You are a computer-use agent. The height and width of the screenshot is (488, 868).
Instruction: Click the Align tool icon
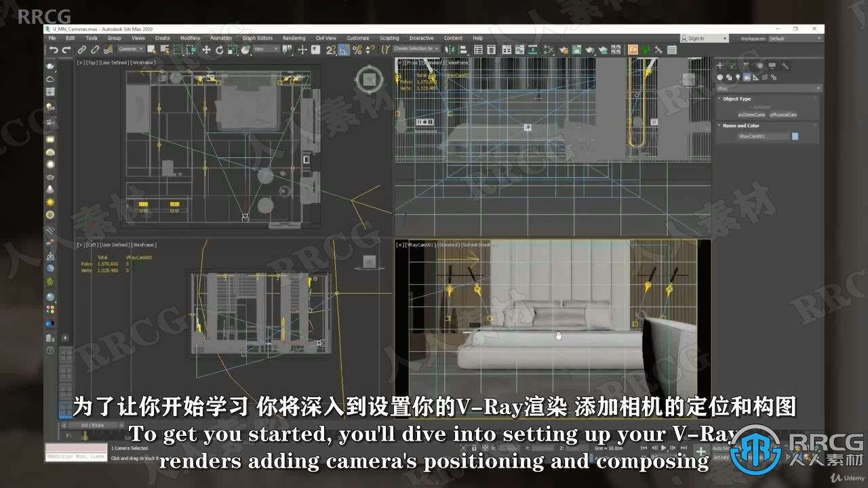pos(462,49)
